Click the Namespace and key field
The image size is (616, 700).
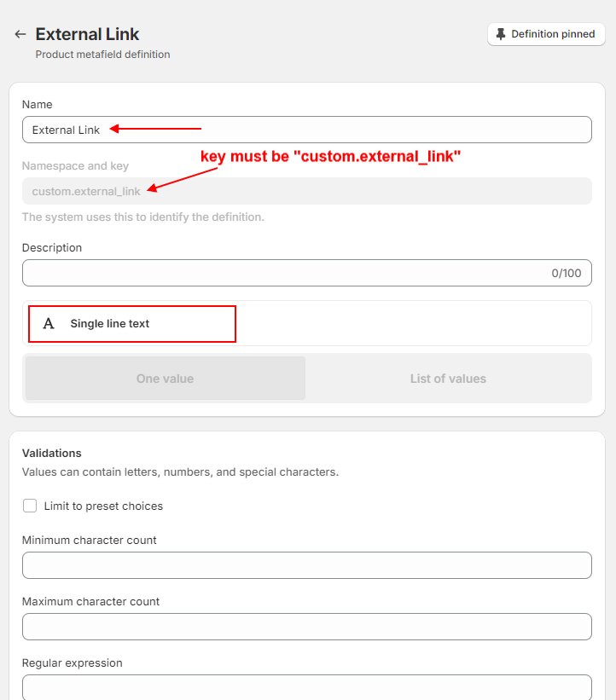pyautogui.click(x=307, y=191)
